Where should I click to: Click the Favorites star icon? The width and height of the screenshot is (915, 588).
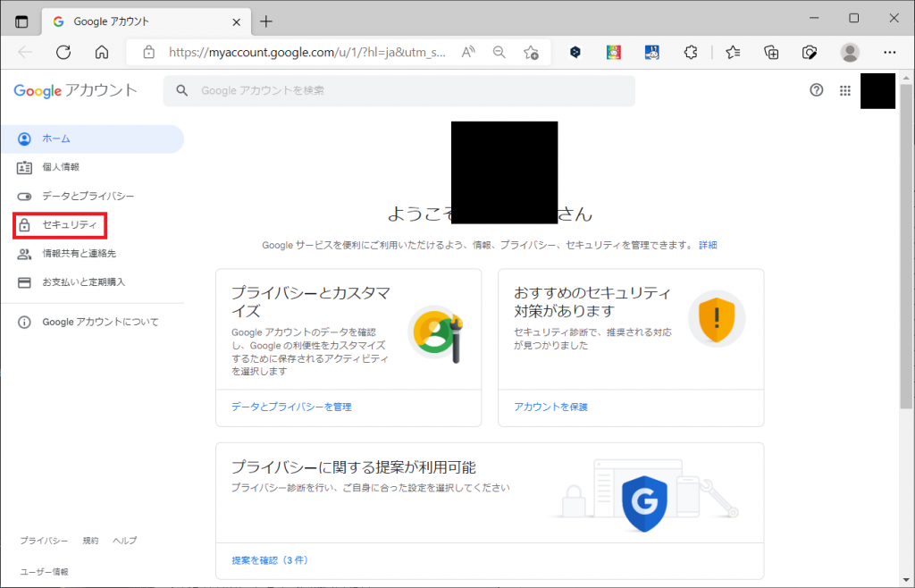coord(733,52)
